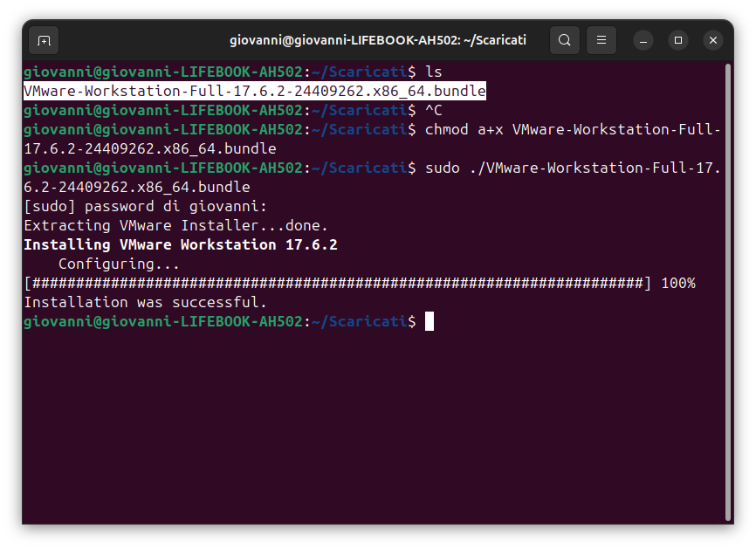Maximize the terminal window
The height and width of the screenshot is (549, 756).
[678, 40]
